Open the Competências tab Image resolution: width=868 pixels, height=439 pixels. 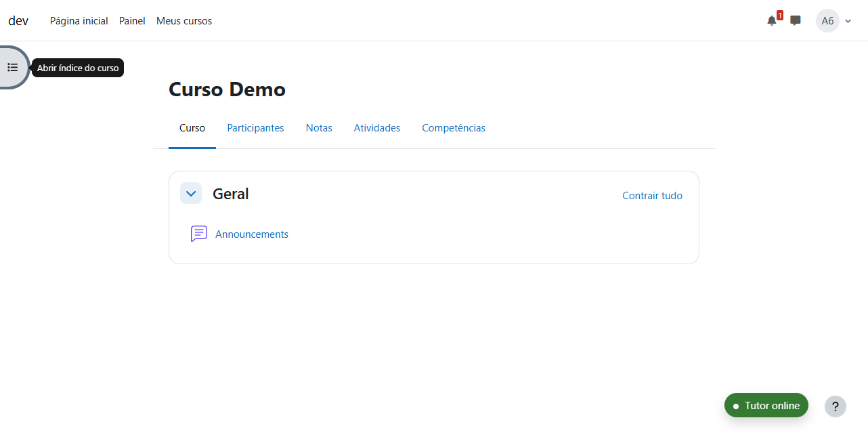[x=454, y=128]
